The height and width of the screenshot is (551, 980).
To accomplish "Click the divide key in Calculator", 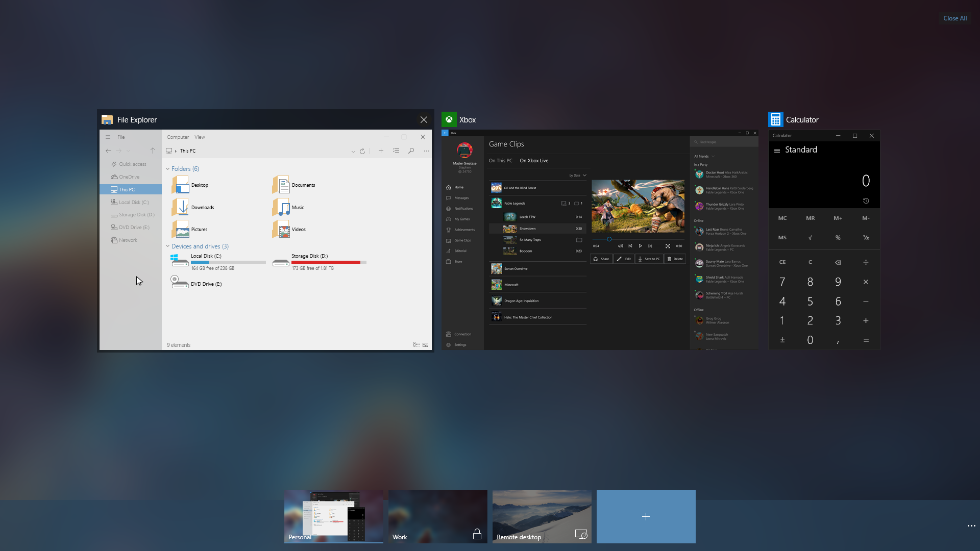I will [x=866, y=262].
